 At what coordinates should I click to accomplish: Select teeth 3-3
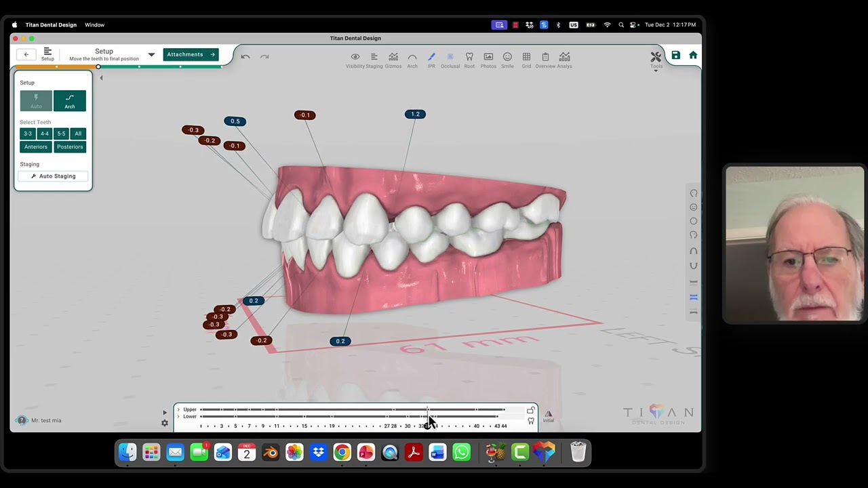28,134
